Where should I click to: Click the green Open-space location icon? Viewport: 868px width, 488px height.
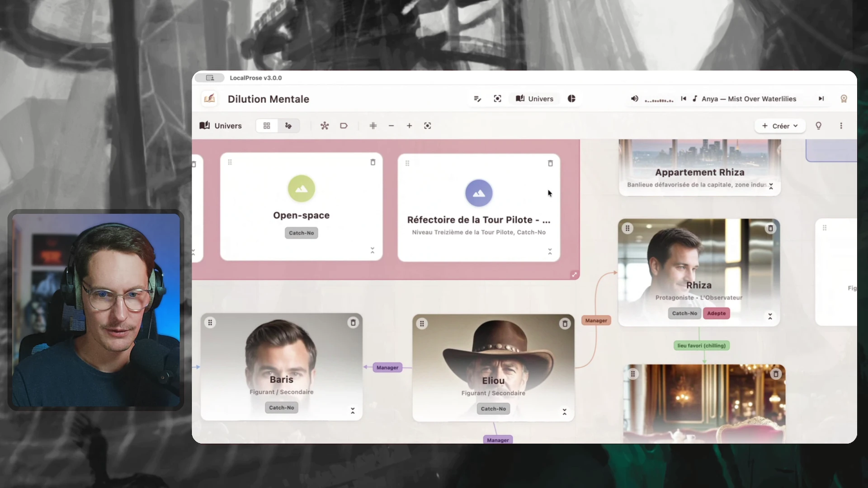301,188
